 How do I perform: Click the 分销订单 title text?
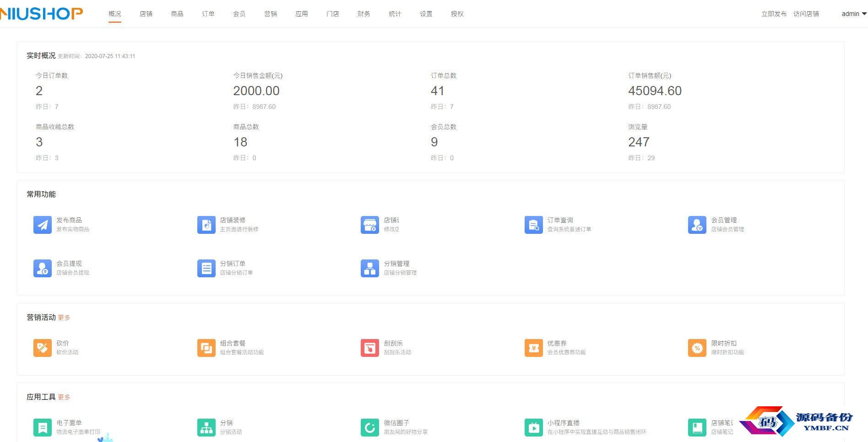[x=233, y=264]
